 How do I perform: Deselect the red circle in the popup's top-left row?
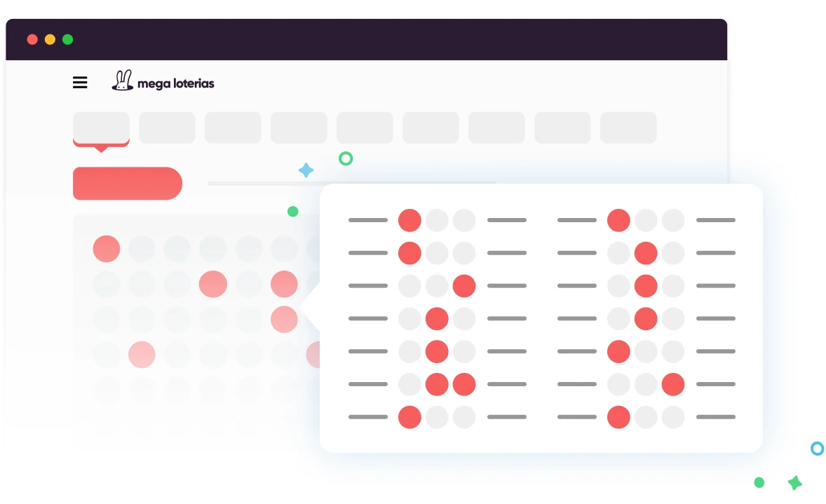pyautogui.click(x=409, y=220)
